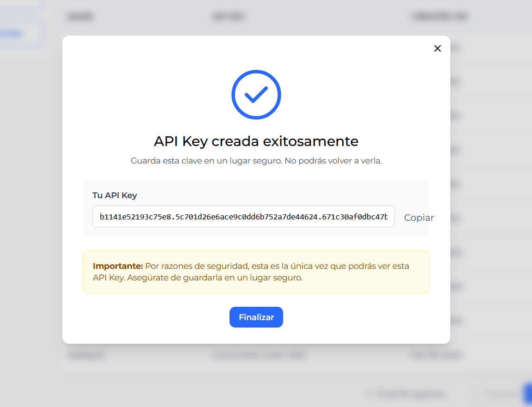
Task: Copy the key using the Copiar link
Action: click(419, 218)
